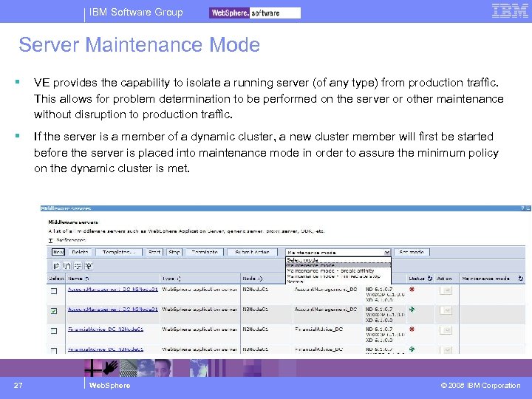Click the New button
Image resolution: width=532 pixels, height=399 pixels.
click(58, 252)
